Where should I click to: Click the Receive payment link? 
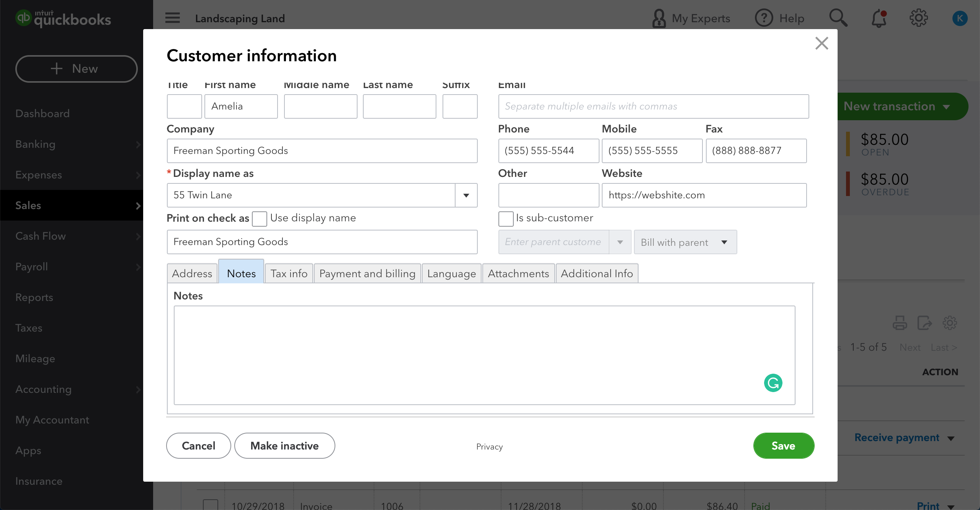coord(897,438)
